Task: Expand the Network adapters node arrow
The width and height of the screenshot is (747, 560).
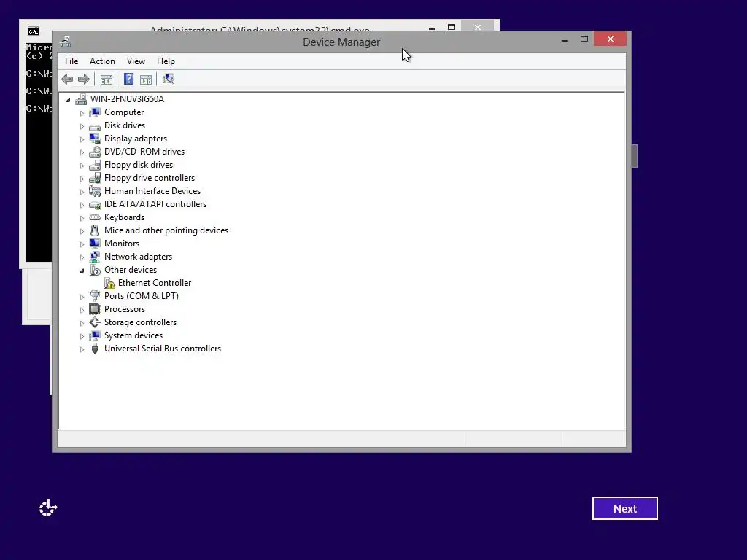Action: 82,257
